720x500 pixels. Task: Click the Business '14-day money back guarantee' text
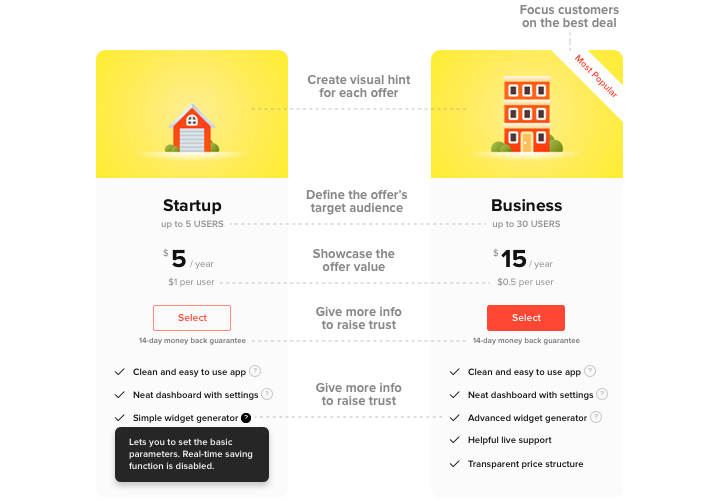click(x=526, y=341)
